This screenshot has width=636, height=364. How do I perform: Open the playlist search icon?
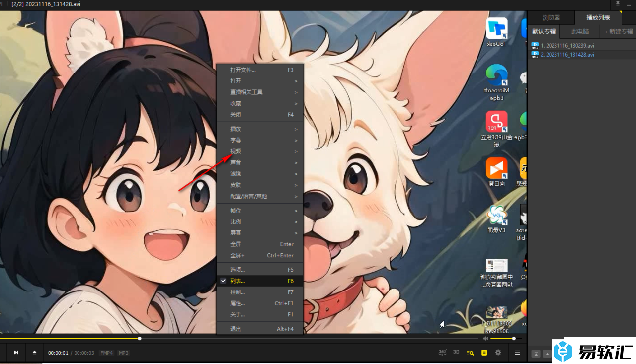tap(470, 353)
